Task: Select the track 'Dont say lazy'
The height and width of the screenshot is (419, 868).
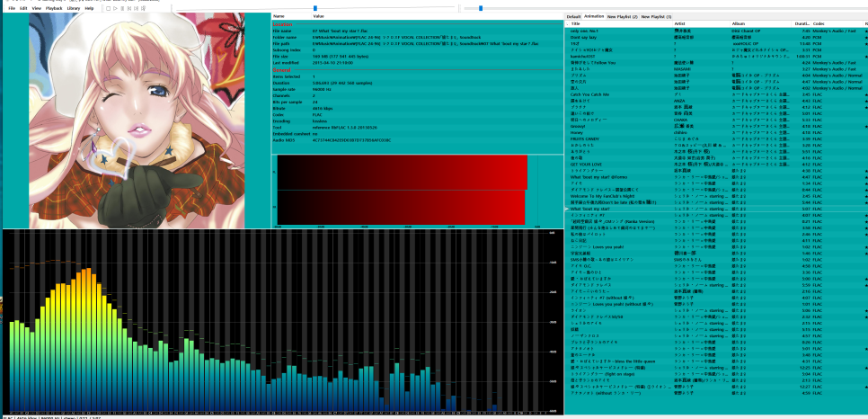Action: [x=716, y=37]
